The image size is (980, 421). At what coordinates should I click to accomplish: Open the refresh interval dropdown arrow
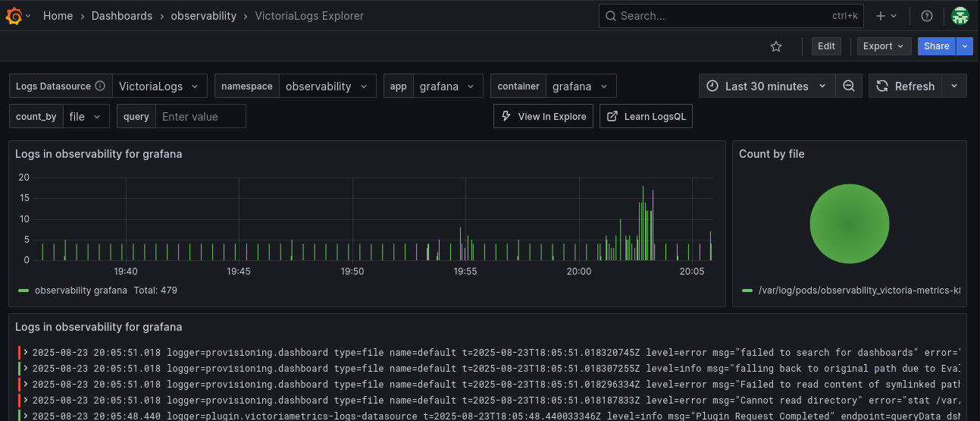955,86
